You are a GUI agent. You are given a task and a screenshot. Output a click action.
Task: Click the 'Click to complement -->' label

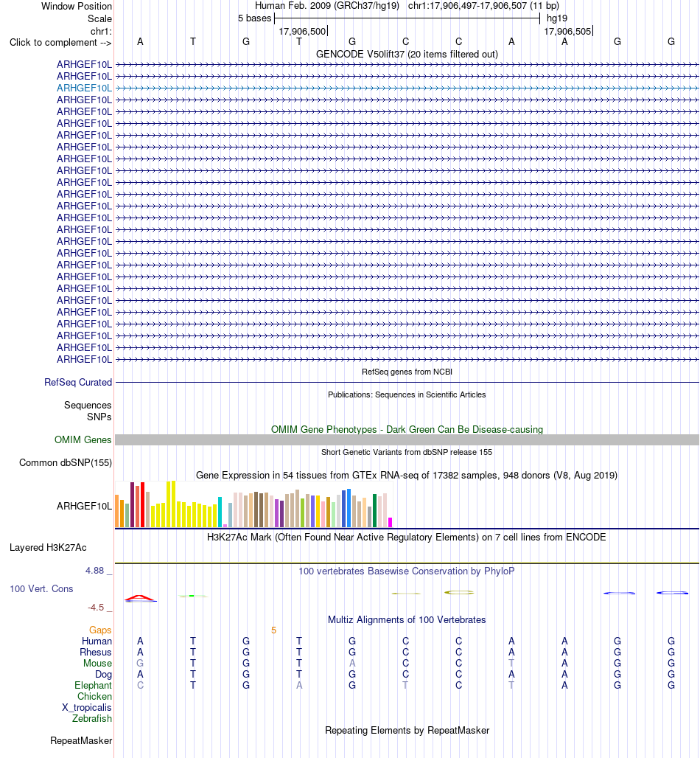[60, 43]
